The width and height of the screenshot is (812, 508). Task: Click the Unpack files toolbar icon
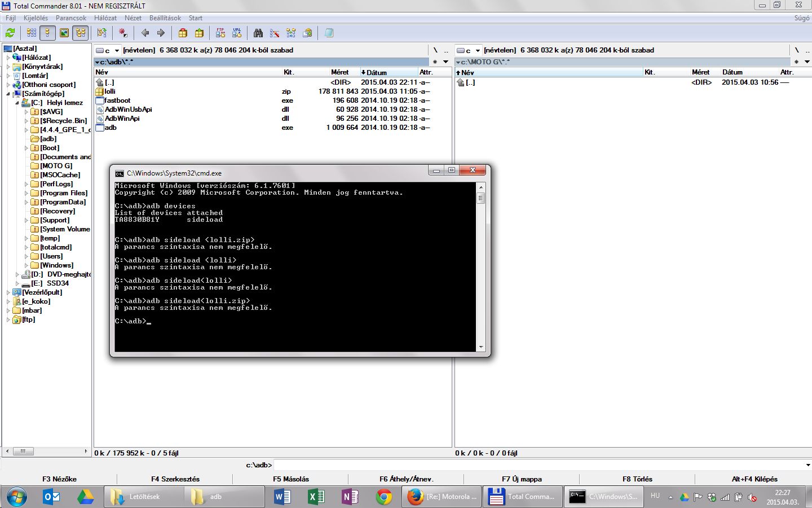pos(199,33)
